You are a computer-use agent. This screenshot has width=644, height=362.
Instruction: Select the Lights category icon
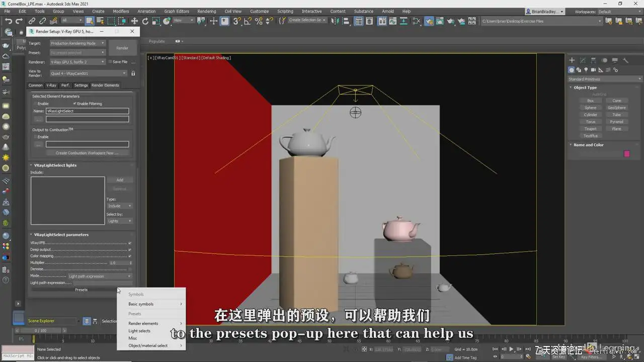[586, 70]
